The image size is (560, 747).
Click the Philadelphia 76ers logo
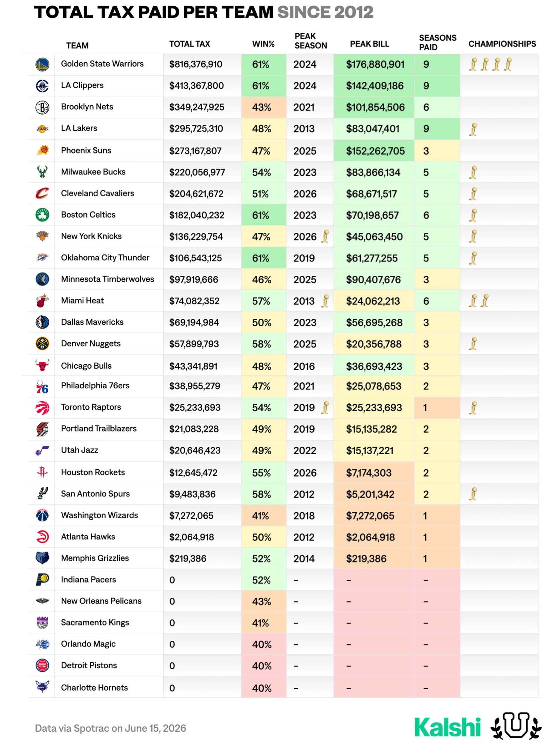pos(42,386)
